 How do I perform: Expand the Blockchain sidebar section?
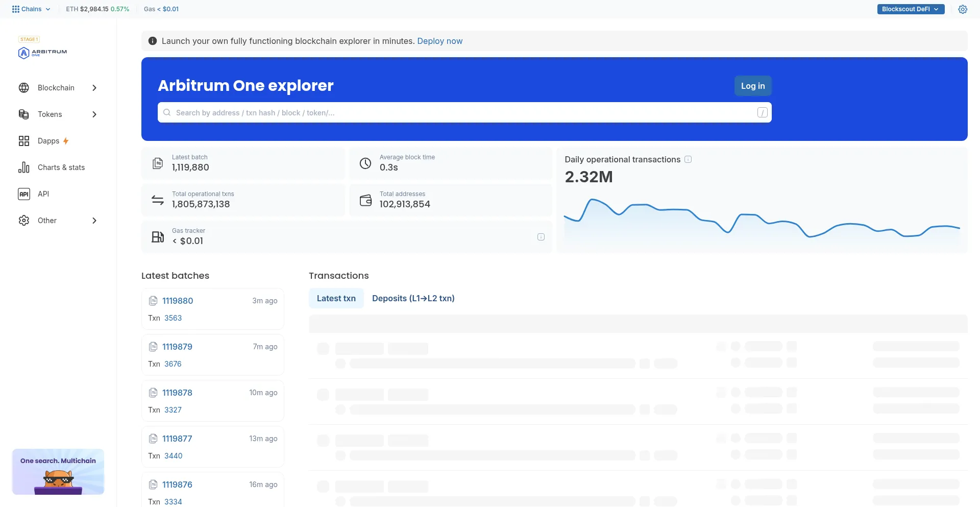(x=94, y=87)
